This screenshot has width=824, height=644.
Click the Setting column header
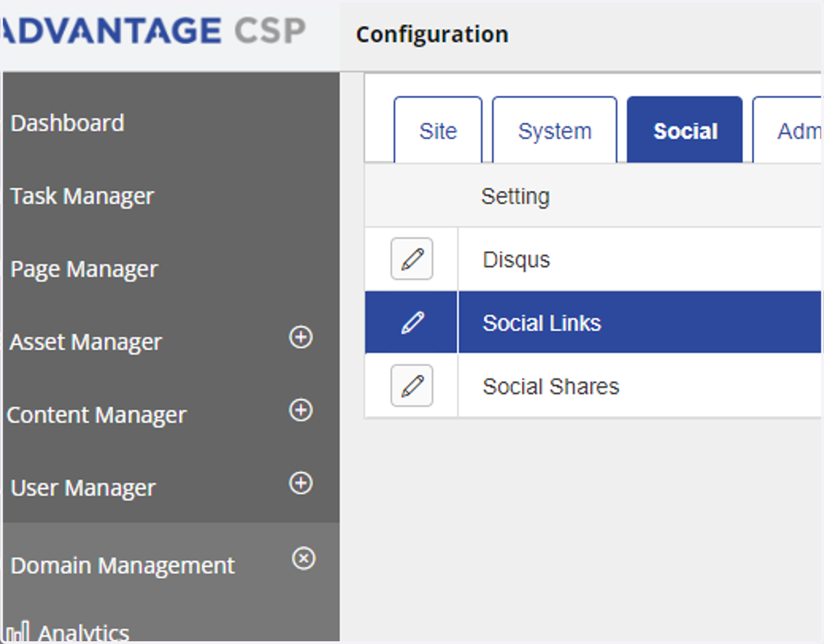point(515,196)
